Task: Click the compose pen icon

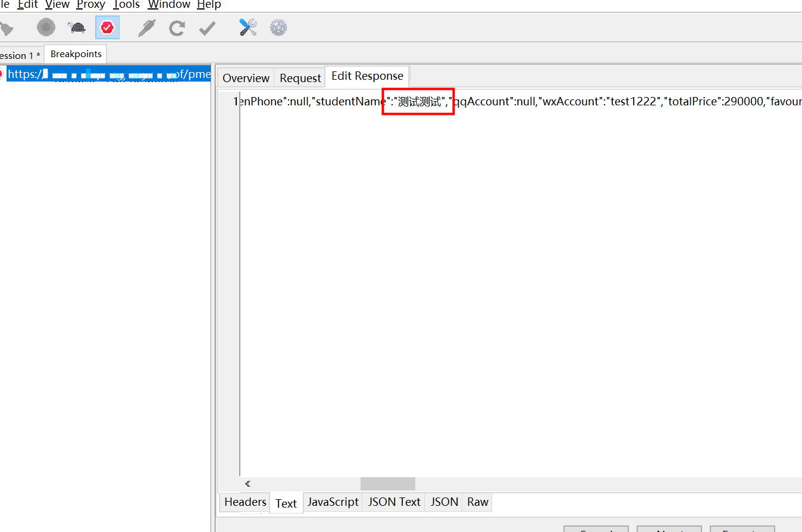Action: [x=146, y=27]
